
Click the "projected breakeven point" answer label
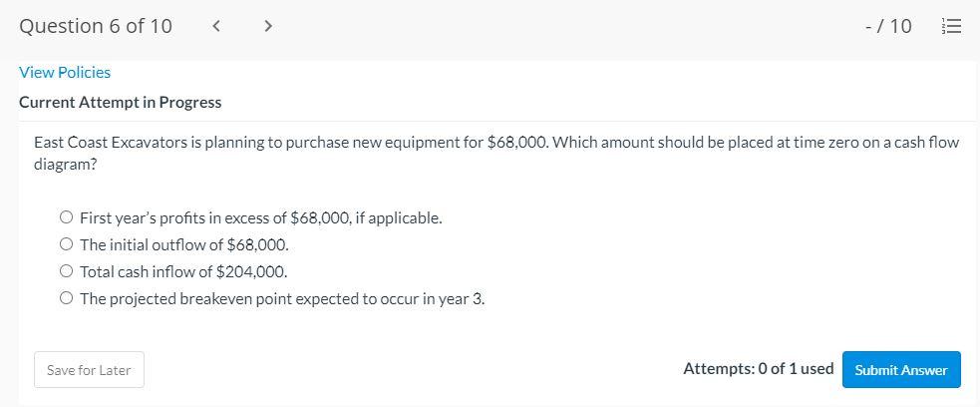click(282, 298)
